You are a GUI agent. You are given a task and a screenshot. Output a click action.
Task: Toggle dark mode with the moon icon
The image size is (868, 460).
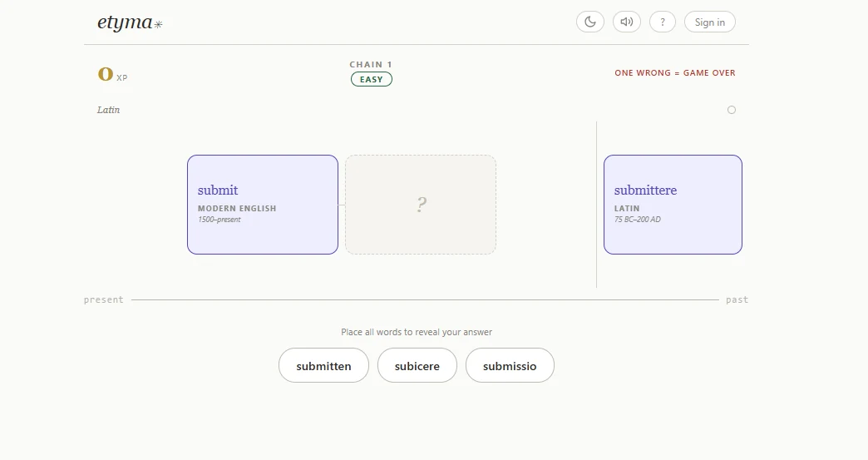click(x=590, y=22)
